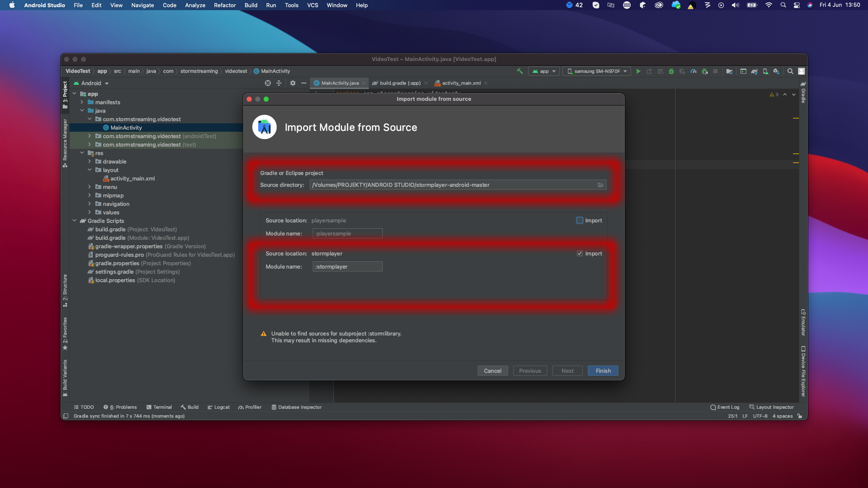Image resolution: width=868 pixels, height=488 pixels.
Task: Open the Gradle side panel
Action: click(x=803, y=92)
